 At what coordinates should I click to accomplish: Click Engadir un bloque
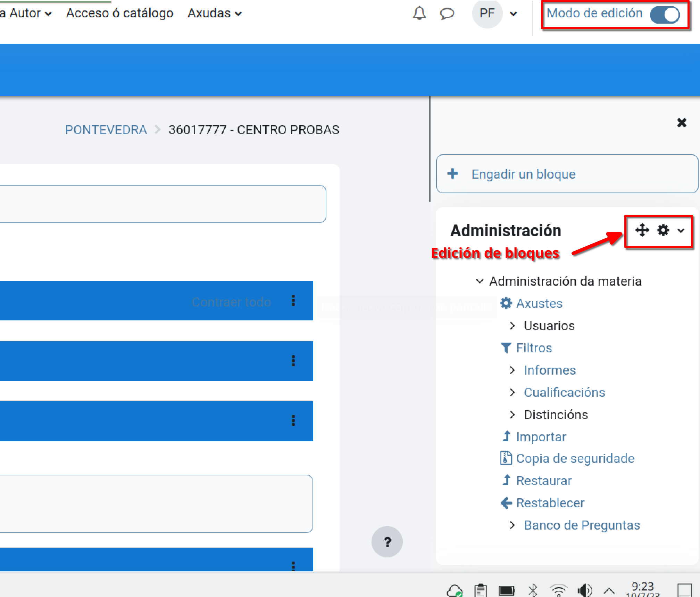[523, 174]
